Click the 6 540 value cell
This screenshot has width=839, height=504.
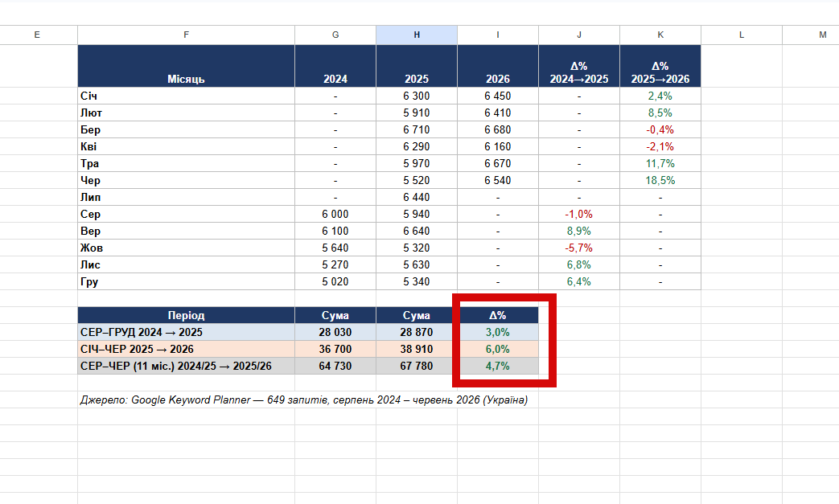(x=498, y=181)
